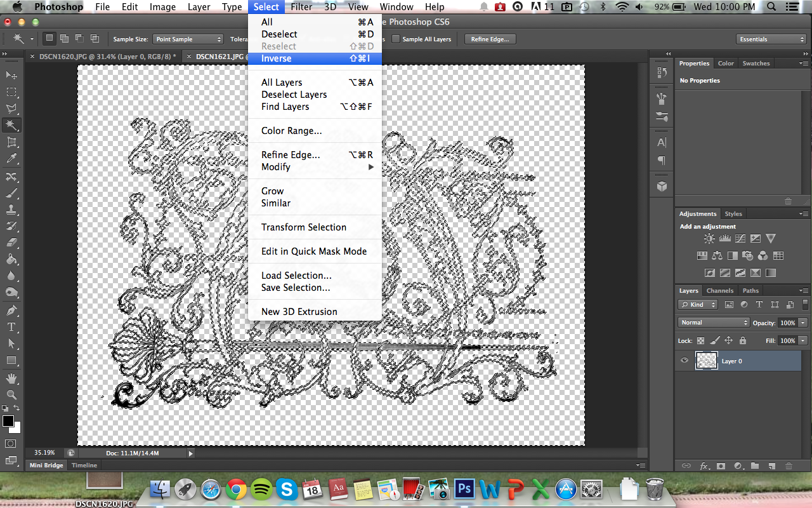Click the Refine Edge button

pos(490,39)
